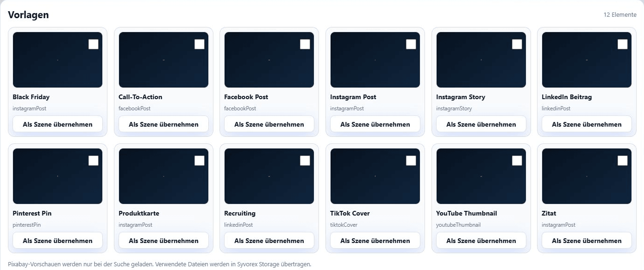
Task: Open the Black Friday preview thumbnail
Action: coord(58,60)
